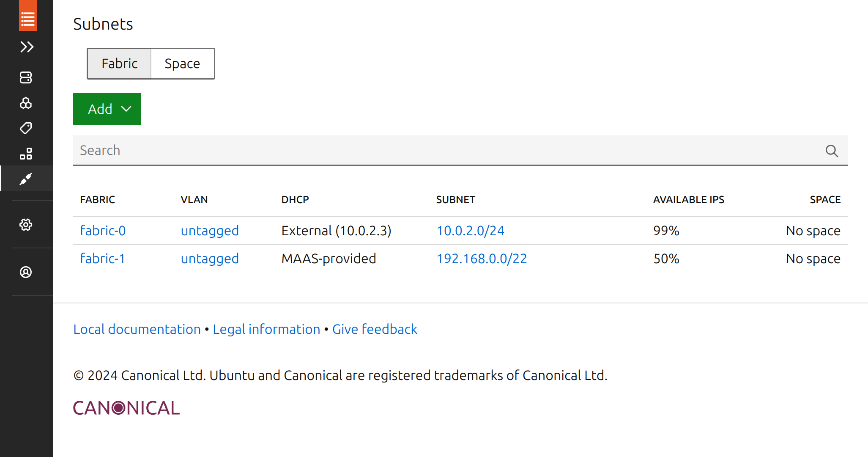Viewport: 868px width, 457px height.
Task: Switch grouping to Space
Action: pos(182,63)
